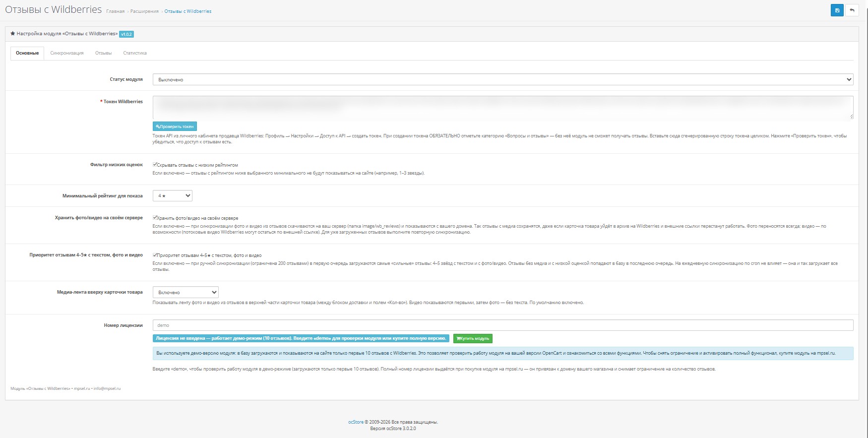Screen dimensions: 868x438
Task: Open the minimum rating 4★ dropdown
Action: [x=172, y=195]
